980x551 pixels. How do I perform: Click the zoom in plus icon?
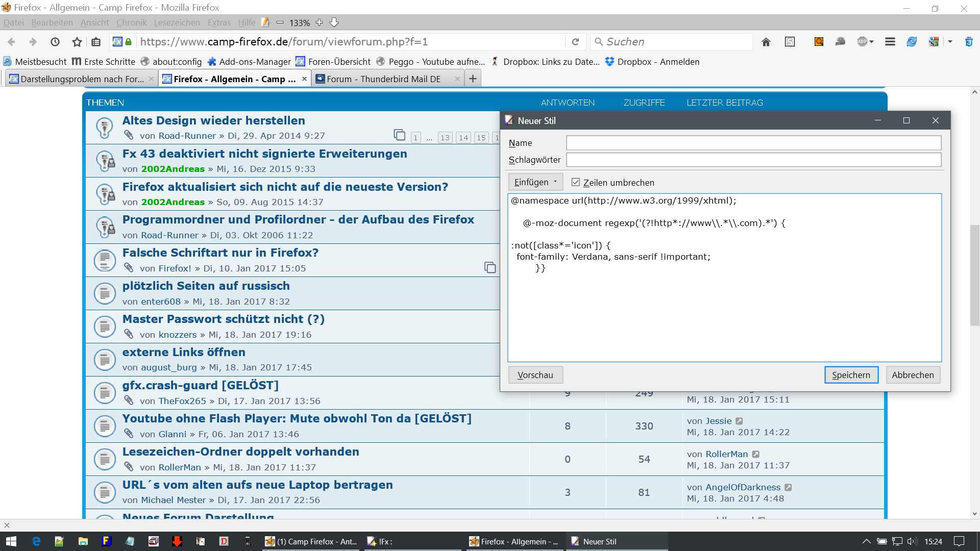pyautogui.click(x=320, y=22)
